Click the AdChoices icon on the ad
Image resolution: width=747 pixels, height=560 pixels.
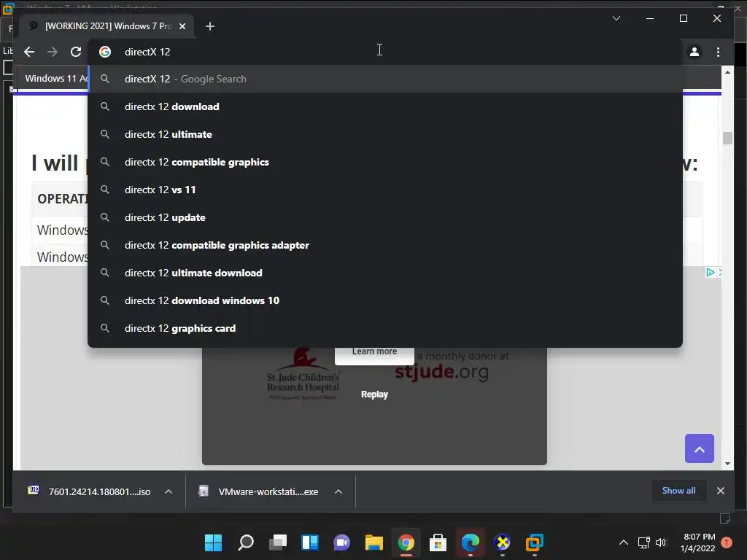pyautogui.click(x=710, y=273)
